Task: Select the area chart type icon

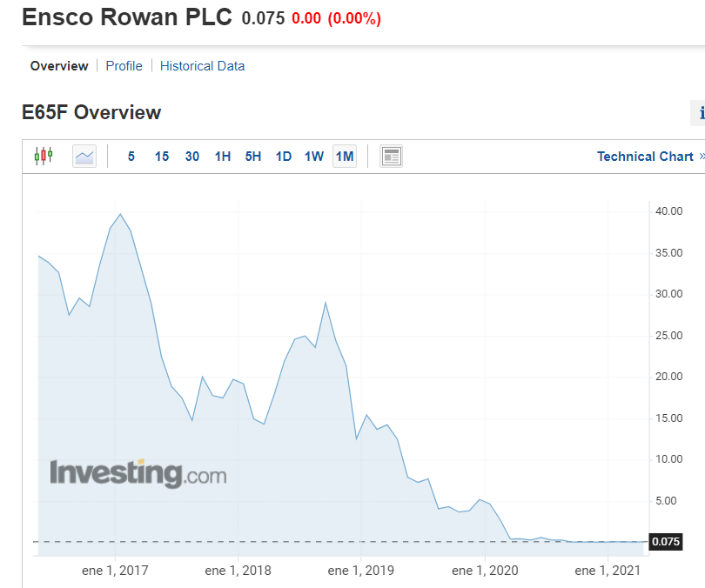Action: pos(84,157)
